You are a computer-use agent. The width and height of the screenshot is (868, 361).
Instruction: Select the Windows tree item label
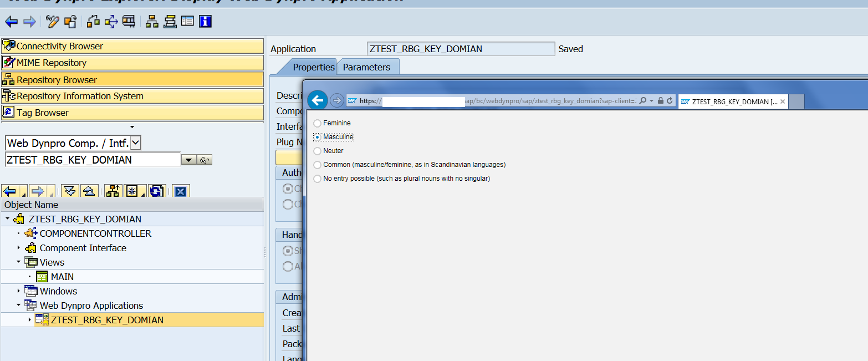coord(58,291)
